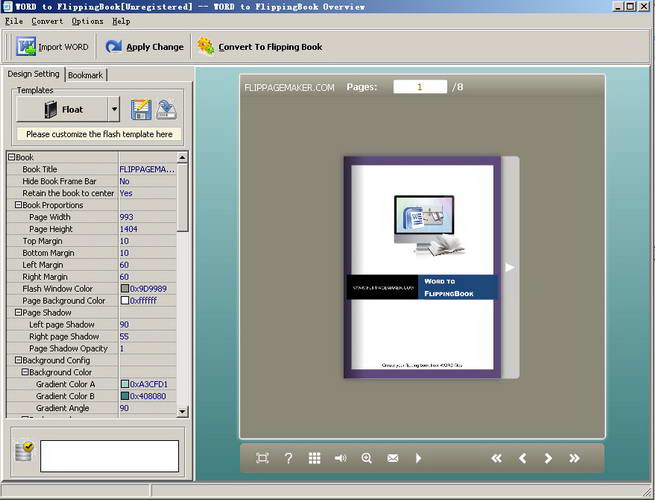Collapse the Book Proportions tree node

tap(18, 205)
